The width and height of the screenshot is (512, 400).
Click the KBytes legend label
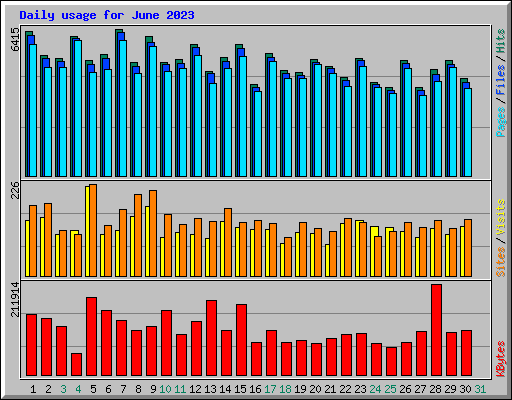[501, 359]
